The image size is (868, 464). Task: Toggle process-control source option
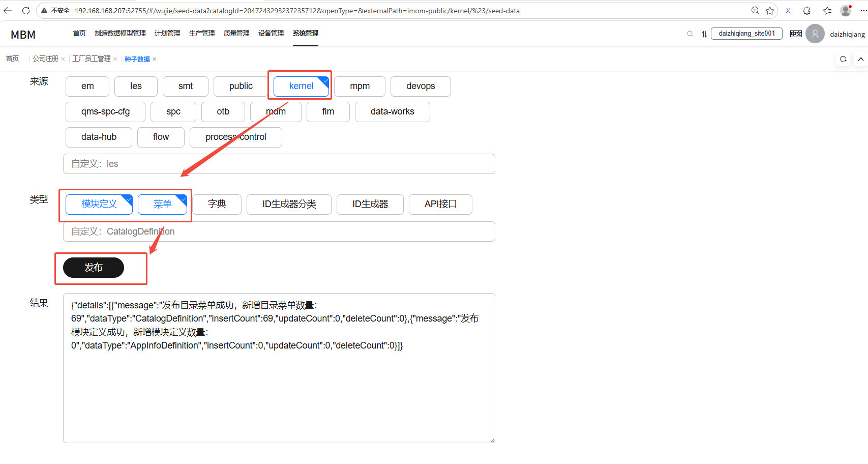[236, 137]
